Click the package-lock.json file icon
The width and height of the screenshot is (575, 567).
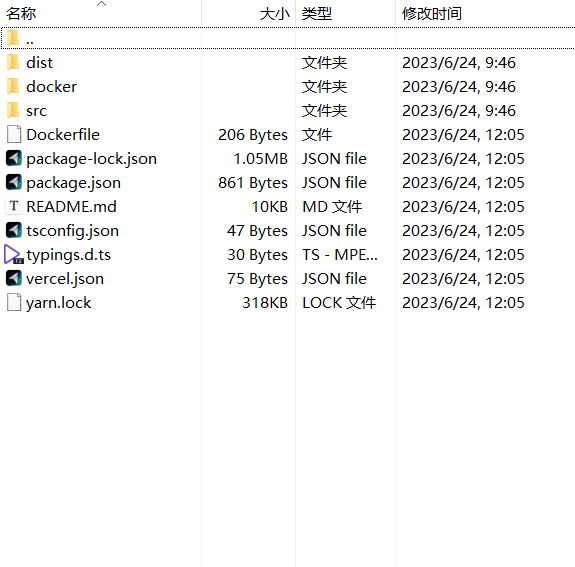(14, 158)
